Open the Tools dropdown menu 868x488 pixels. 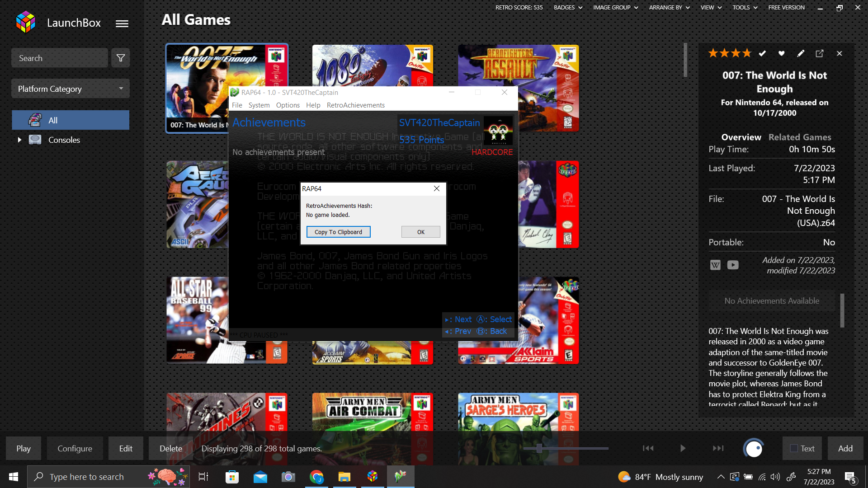(745, 7)
